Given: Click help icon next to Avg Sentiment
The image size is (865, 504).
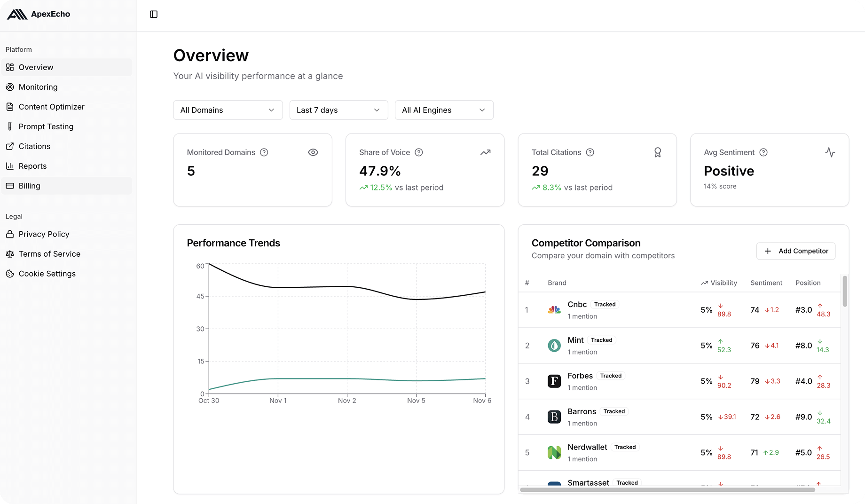Looking at the screenshot, I should 763,152.
